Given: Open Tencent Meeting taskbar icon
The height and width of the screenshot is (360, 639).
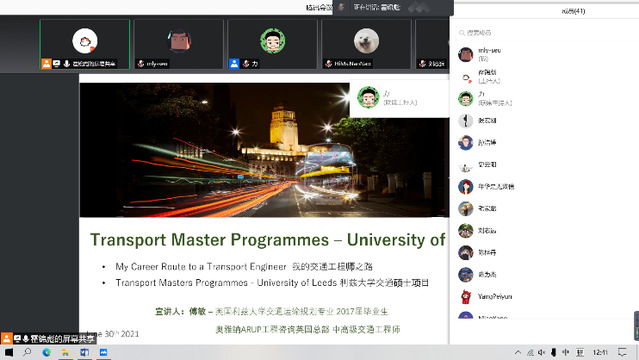Looking at the screenshot, I should pos(104,352).
